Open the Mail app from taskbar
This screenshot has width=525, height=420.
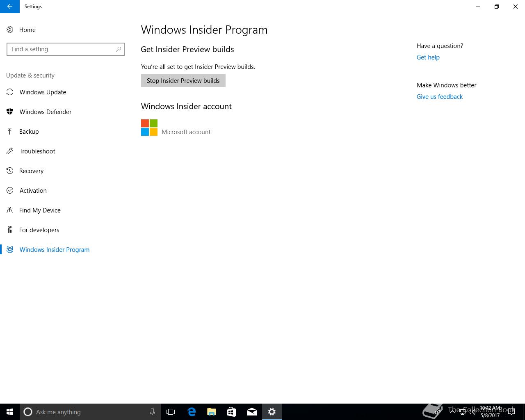pyautogui.click(x=252, y=412)
